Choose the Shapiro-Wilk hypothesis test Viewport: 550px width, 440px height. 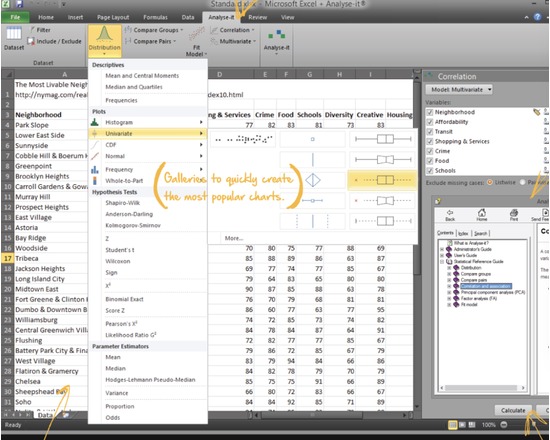(x=122, y=203)
